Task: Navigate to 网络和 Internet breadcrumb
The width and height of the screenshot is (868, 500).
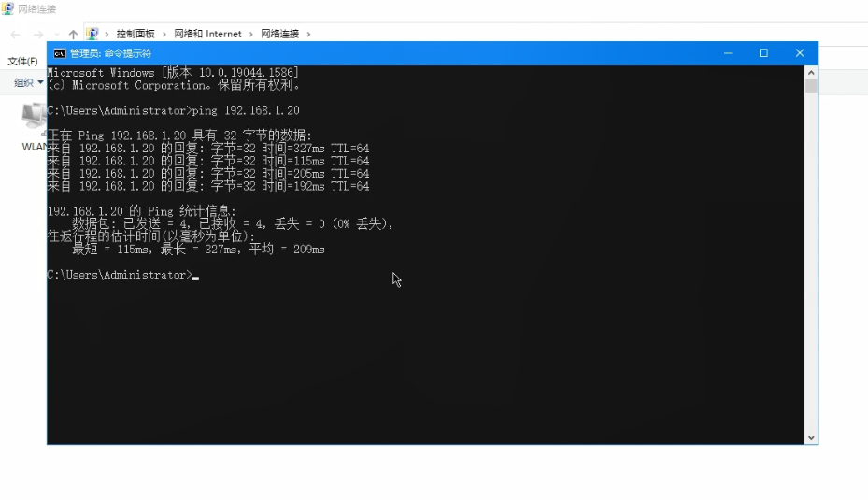Action: pos(207,34)
